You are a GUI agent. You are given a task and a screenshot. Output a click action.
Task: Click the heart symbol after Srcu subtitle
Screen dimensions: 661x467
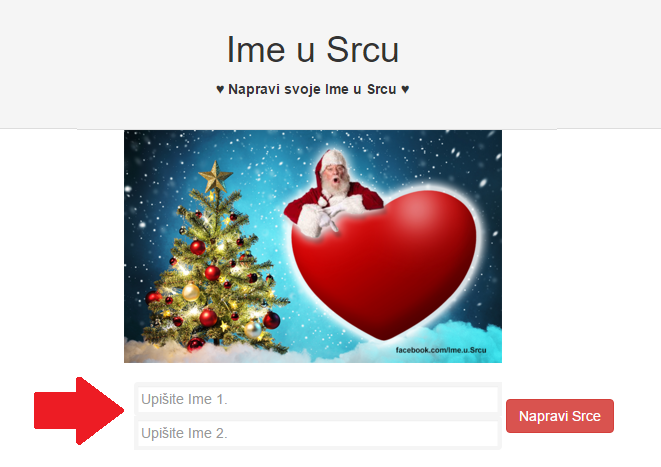405,89
